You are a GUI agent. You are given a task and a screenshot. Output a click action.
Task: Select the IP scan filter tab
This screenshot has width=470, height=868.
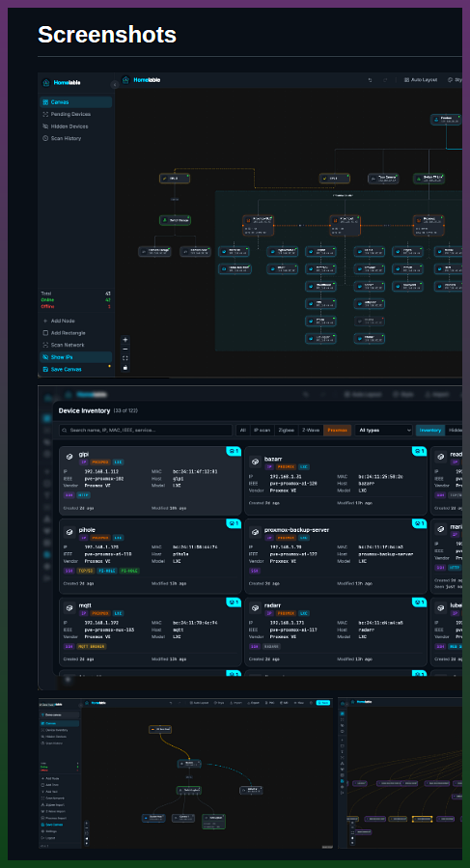point(262,430)
